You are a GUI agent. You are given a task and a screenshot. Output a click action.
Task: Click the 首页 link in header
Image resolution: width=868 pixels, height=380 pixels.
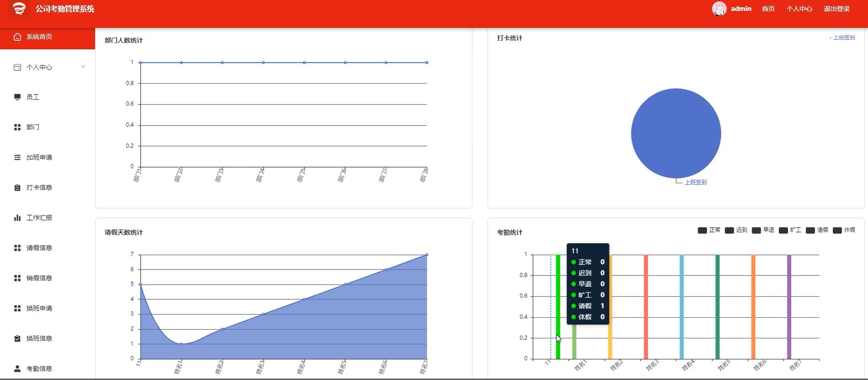click(768, 9)
